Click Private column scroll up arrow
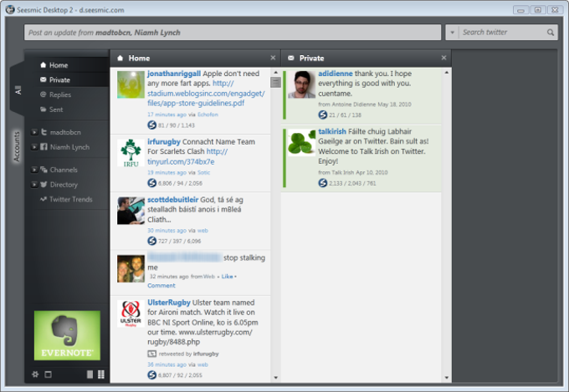The width and height of the screenshot is (569, 392). coord(446,73)
